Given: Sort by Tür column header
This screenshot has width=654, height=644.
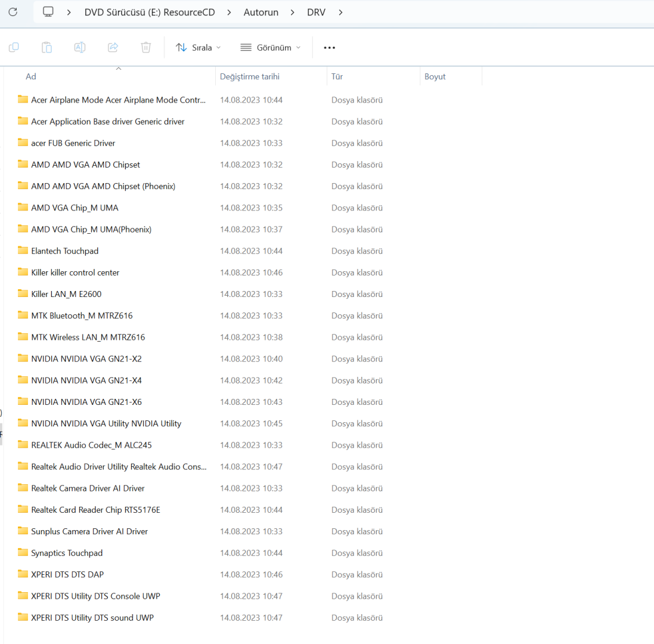Looking at the screenshot, I should 337,76.
